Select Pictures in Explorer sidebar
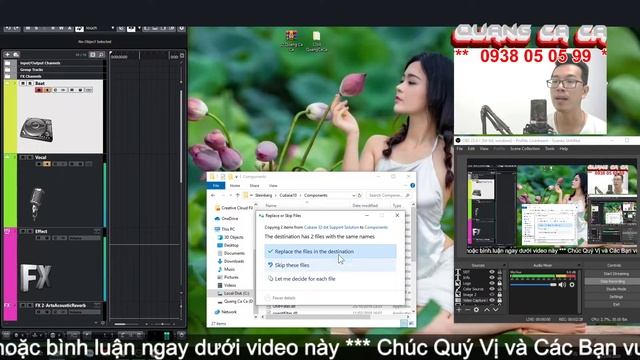 coord(228,277)
